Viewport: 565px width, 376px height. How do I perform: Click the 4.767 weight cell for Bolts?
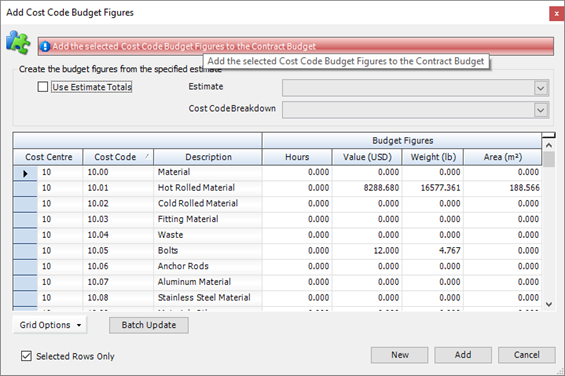(433, 251)
